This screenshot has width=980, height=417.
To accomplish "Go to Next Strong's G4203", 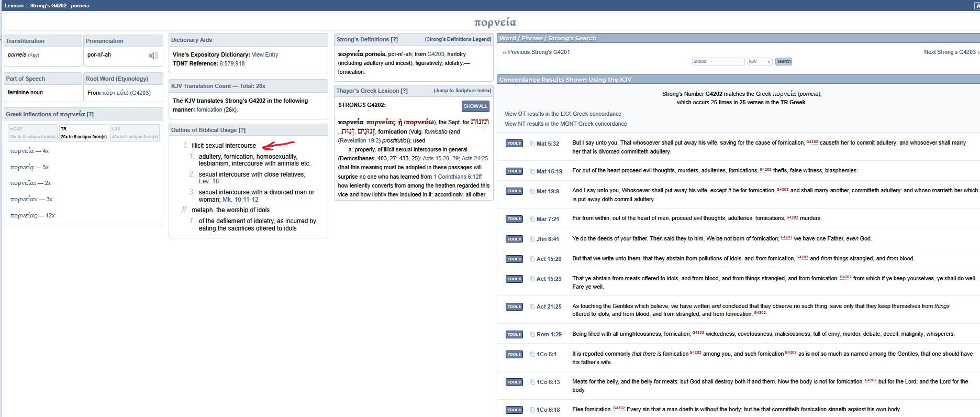I will click(x=951, y=52).
